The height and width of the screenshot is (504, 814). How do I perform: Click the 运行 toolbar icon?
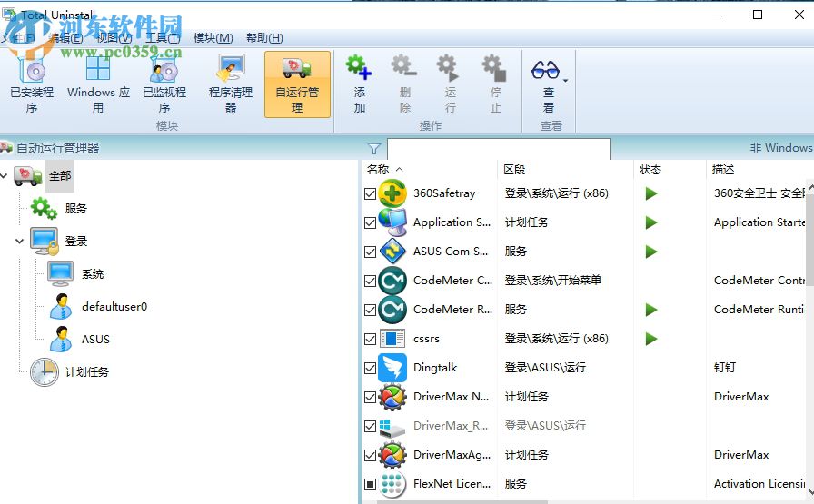tap(450, 67)
